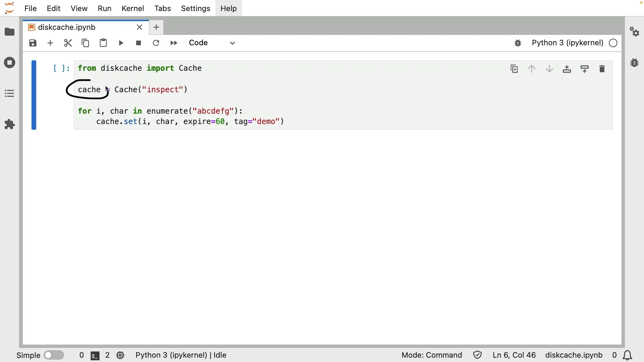Screen dimensions: 644x362
Task: Enable the debugger bug icon in toolbar
Action: [518, 43]
